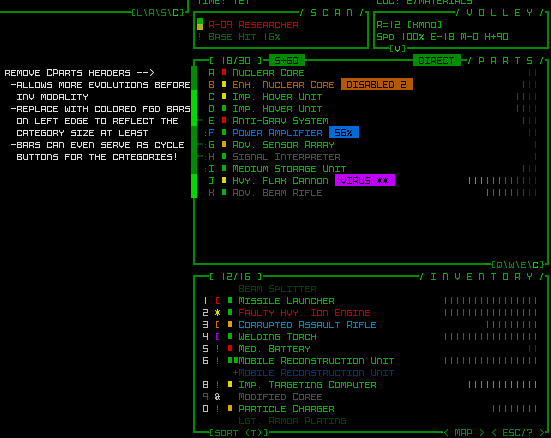The width and height of the screenshot is (551, 438).
Task: Click the red integrity square next to Anti-Grav System
Action: 224,120
